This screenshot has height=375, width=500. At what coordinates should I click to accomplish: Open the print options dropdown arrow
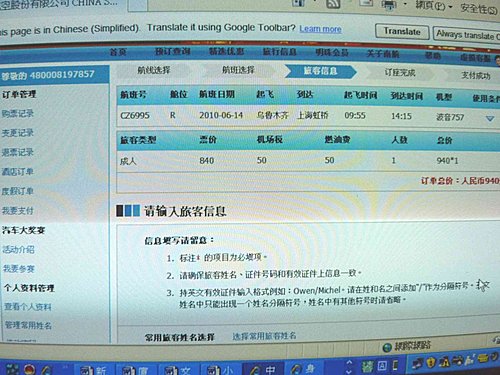[x=405, y=5]
